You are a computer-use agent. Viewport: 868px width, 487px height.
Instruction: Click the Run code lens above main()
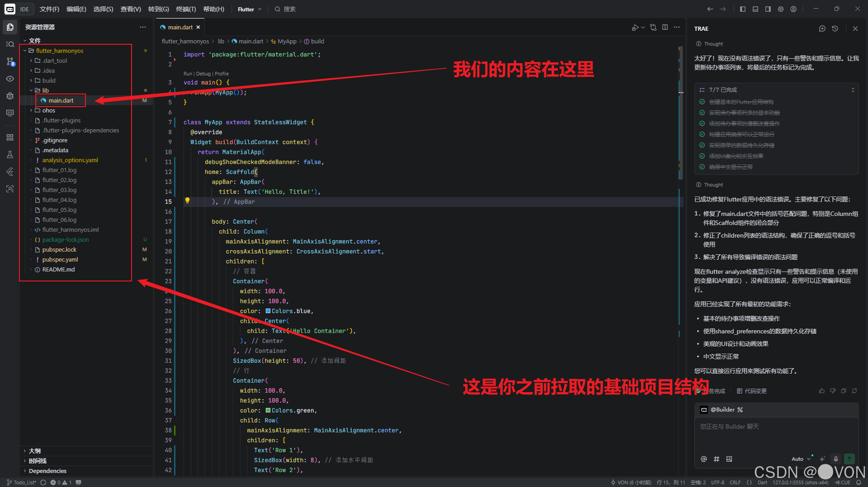tap(188, 74)
